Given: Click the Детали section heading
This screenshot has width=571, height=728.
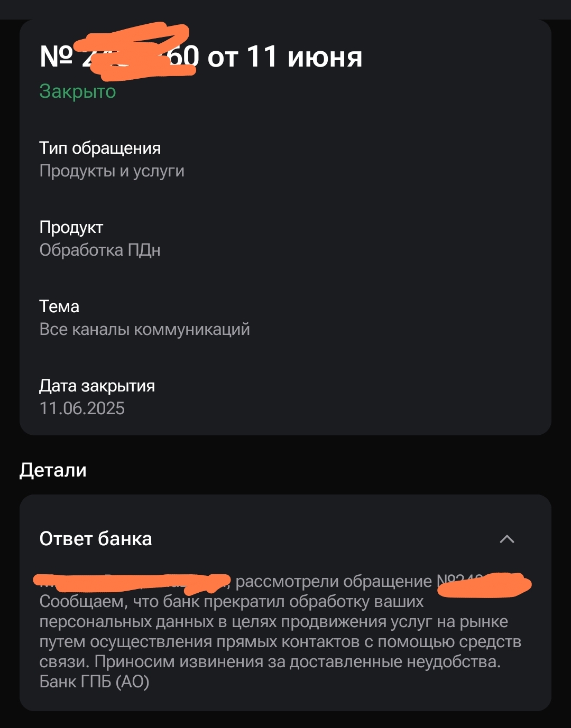Looking at the screenshot, I should 53,470.
